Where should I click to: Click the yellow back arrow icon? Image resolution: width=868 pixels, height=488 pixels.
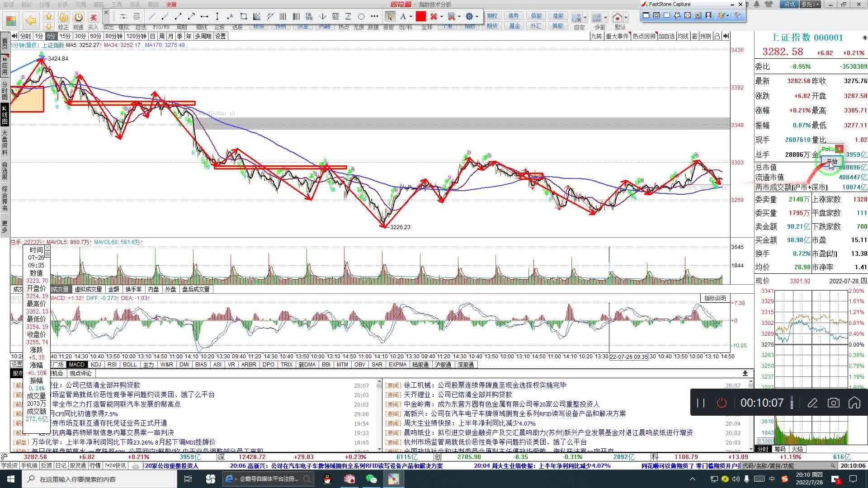30,20
